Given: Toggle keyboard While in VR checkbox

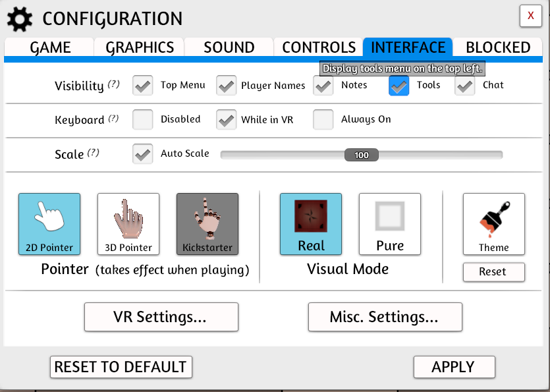Looking at the screenshot, I should click(226, 120).
